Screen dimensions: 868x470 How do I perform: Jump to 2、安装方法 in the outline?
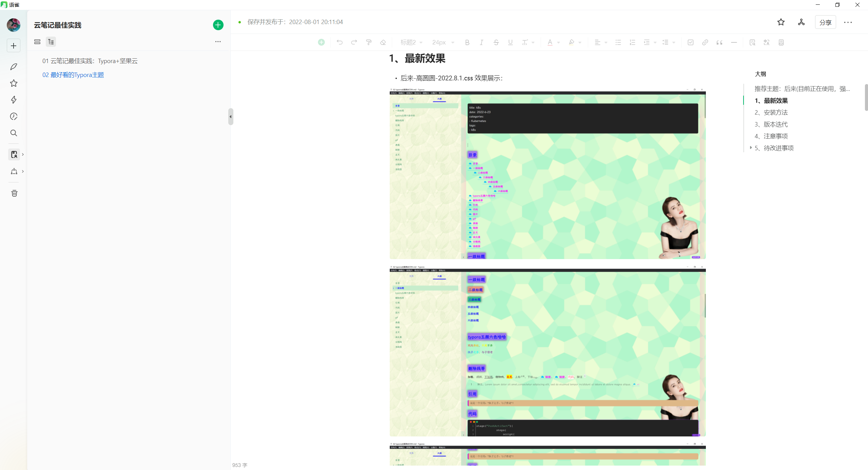point(771,113)
